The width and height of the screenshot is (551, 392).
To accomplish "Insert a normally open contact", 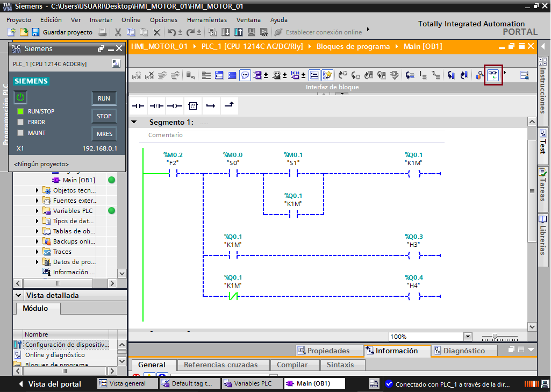I will pyautogui.click(x=138, y=105).
